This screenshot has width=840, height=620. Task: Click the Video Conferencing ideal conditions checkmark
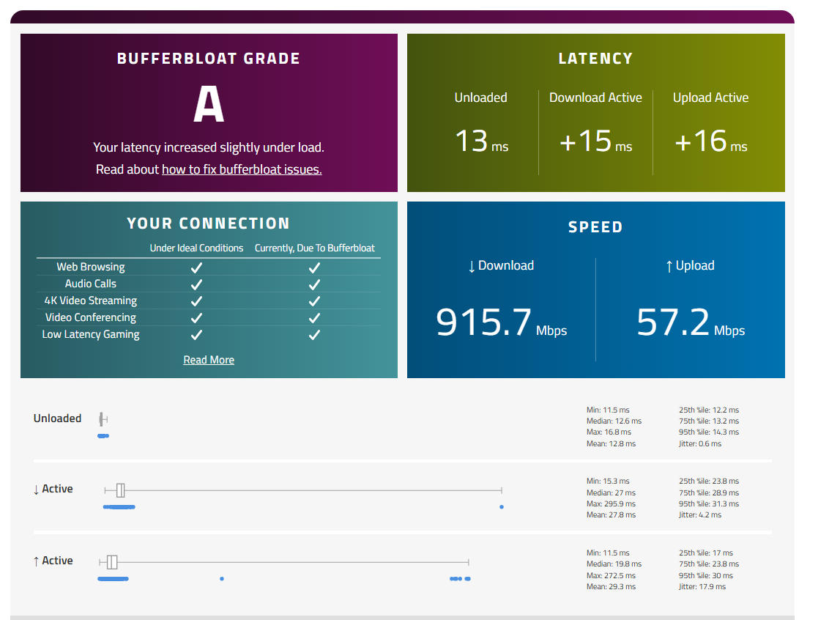(x=196, y=318)
